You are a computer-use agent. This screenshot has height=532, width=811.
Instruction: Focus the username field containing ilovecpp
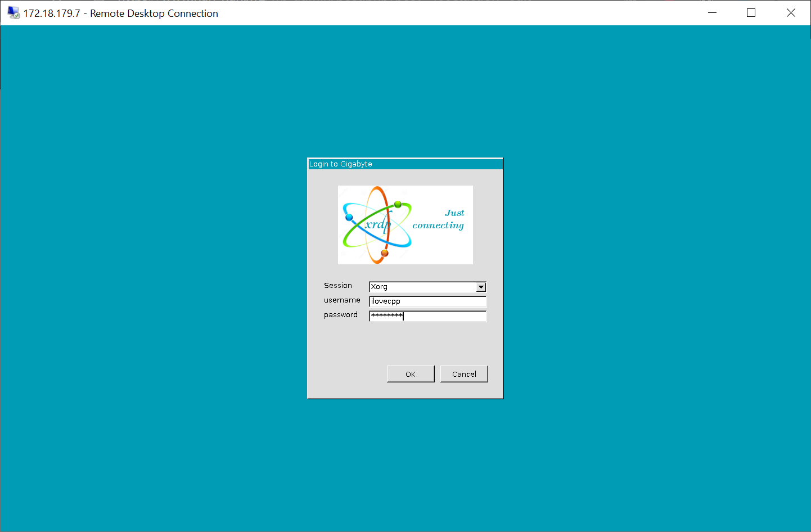click(x=427, y=301)
